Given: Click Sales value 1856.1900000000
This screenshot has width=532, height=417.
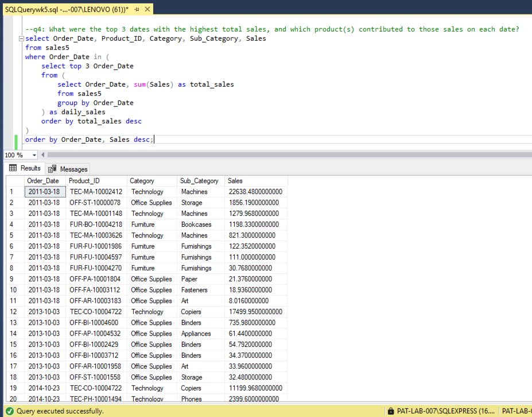Looking at the screenshot, I should 256,202.
